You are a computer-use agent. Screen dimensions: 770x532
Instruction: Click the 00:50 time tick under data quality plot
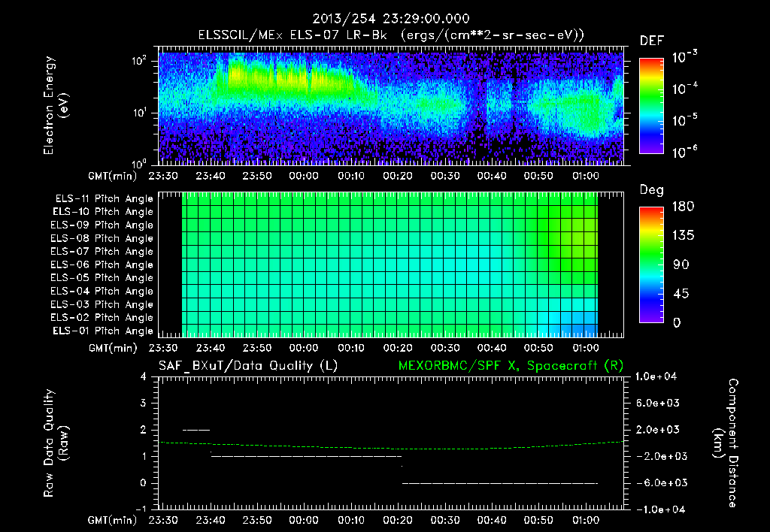(538, 520)
